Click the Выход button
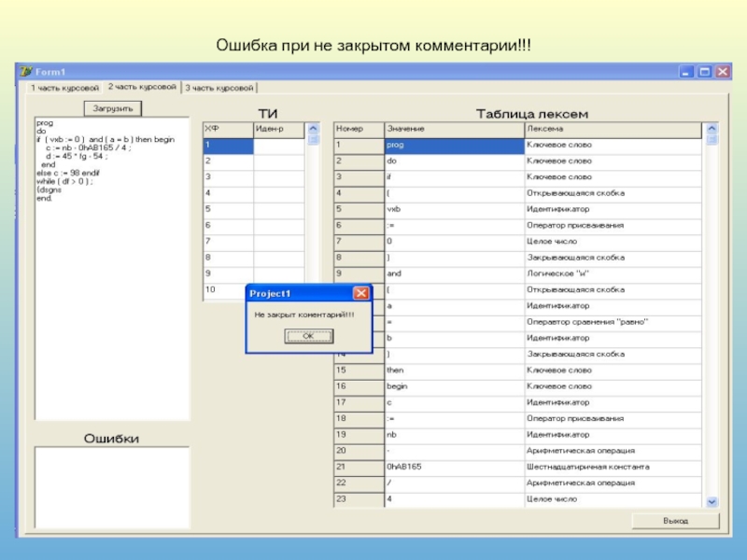Screen dimensions: 747x560 [x=675, y=520]
